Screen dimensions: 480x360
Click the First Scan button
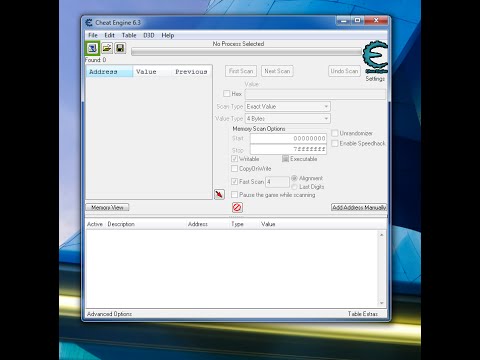241,71
